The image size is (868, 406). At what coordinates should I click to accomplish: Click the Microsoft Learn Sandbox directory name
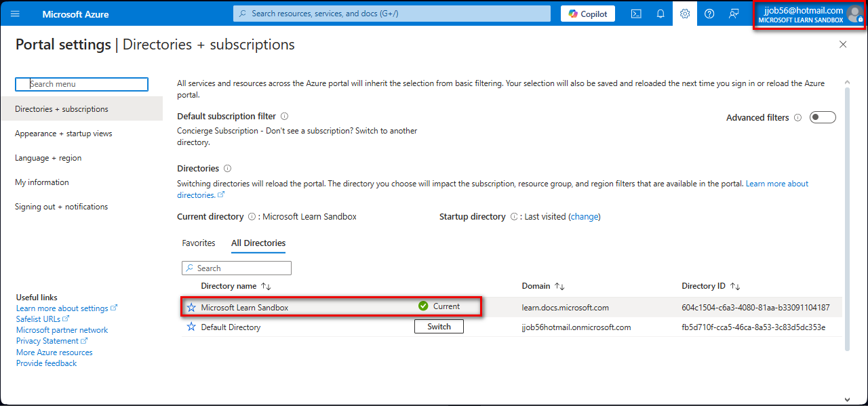(x=245, y=308)
